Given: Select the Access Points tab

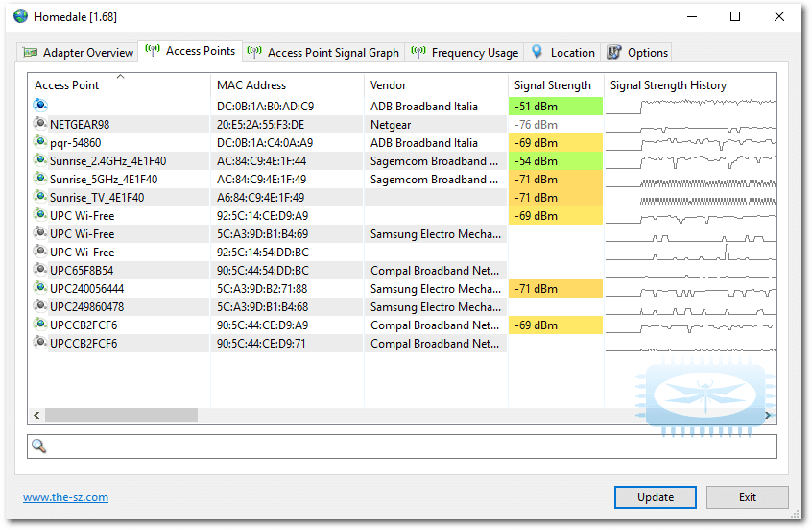Looking at the screenshot, I should pyautogui.click(x=190, y=51).
